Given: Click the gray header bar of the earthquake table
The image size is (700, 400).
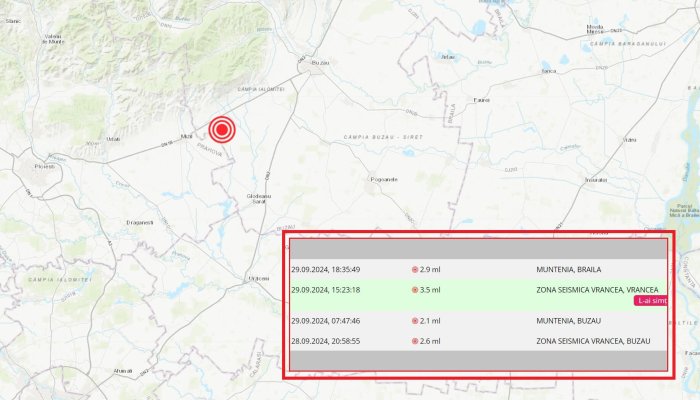Looking at the screenshot, I should [478, 249].
